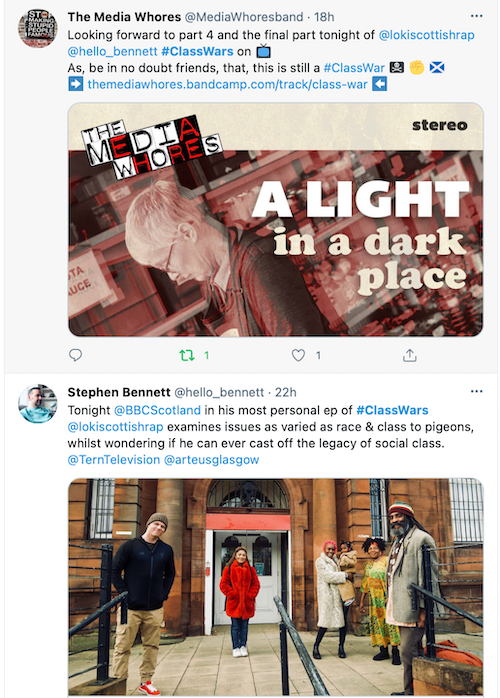The width and height of the screenshot is (500, 698).
Task: Open the themediawhores.bandcamp.com class-war link
Action: coord(228,84)
